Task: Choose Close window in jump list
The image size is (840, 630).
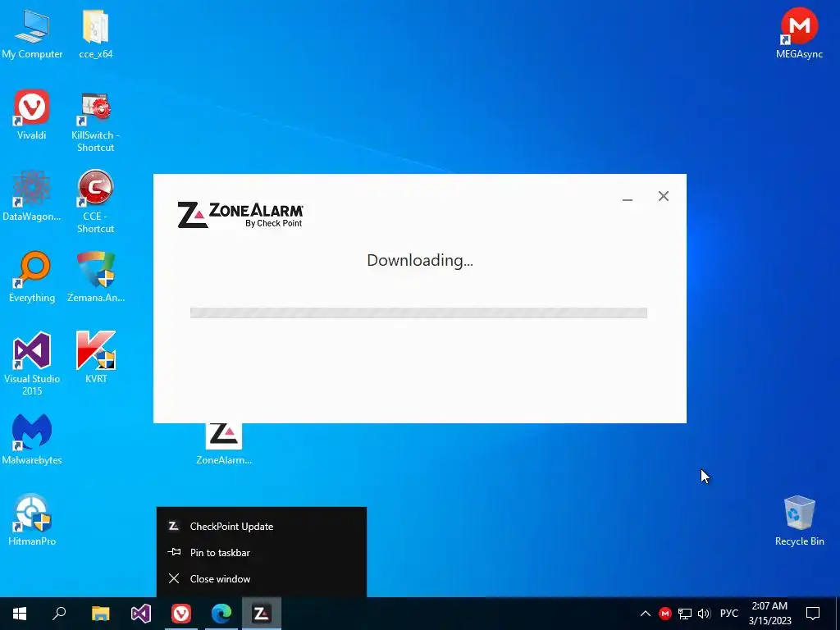Action: coord(262,578)
